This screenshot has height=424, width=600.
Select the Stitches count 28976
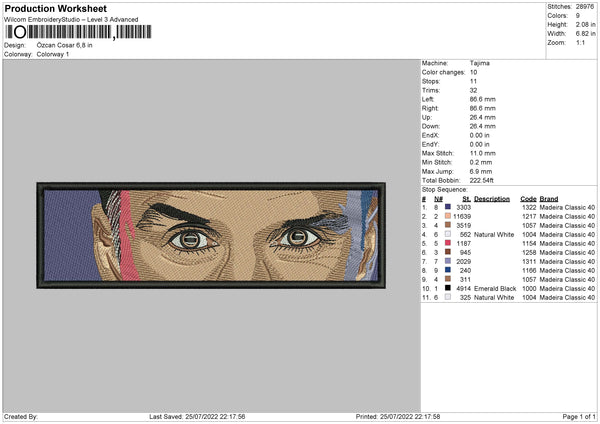584,7
